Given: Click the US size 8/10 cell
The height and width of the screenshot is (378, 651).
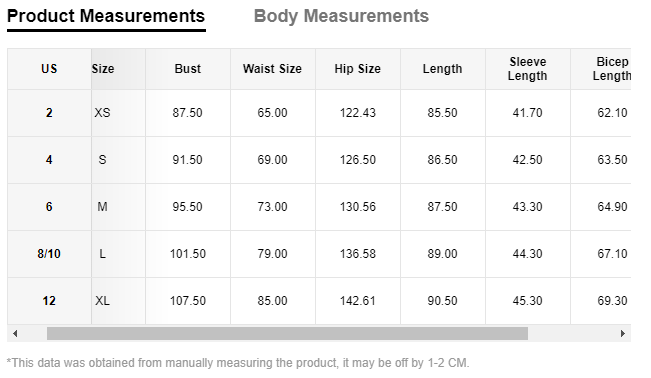Looking at the screenshot, I should pyautogui.click(x=49, y=254).
